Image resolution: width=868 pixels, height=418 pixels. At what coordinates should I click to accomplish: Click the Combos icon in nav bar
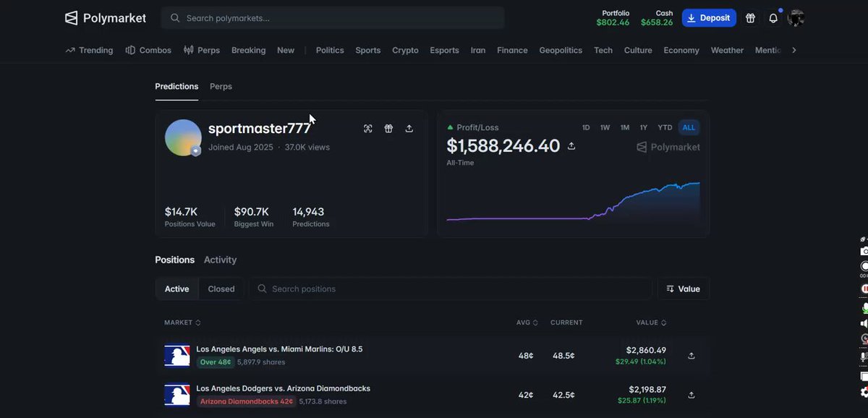point(130,51)
